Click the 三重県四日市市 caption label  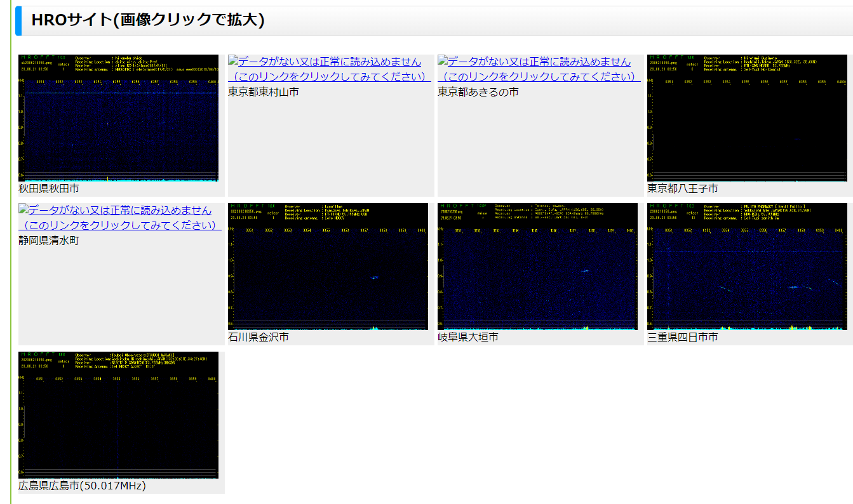point(681,338)
